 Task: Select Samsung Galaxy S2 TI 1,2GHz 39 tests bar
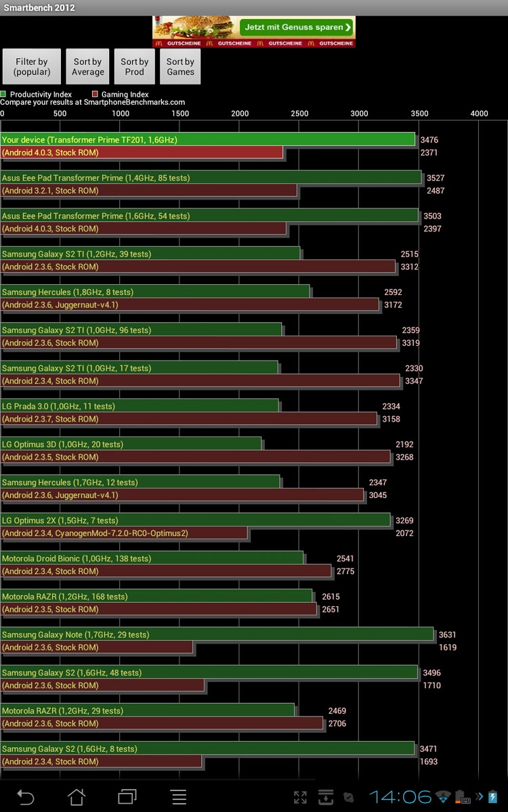click(150, 253)
